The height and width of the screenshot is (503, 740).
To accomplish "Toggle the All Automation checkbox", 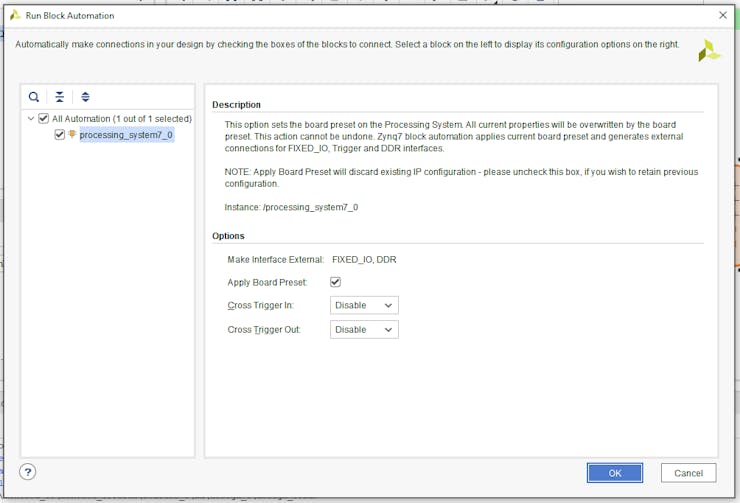I will point(43,119).
